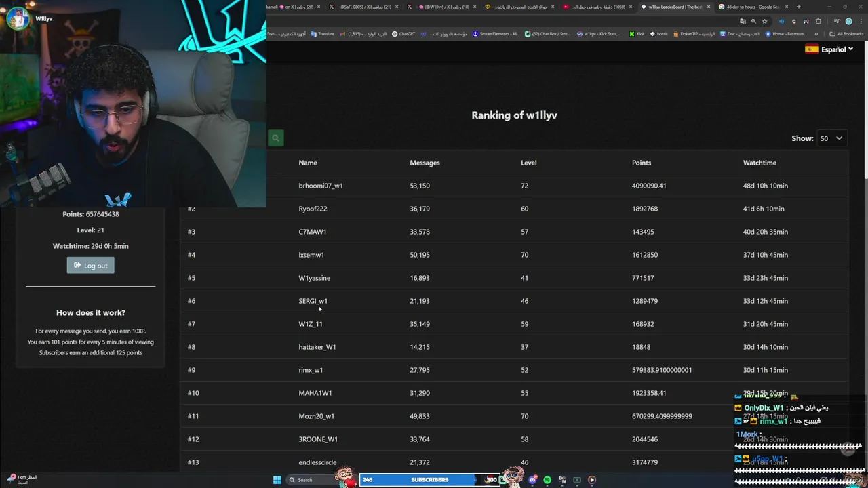
Task: Open the Kick bookmark
Action: coord(637,34)
